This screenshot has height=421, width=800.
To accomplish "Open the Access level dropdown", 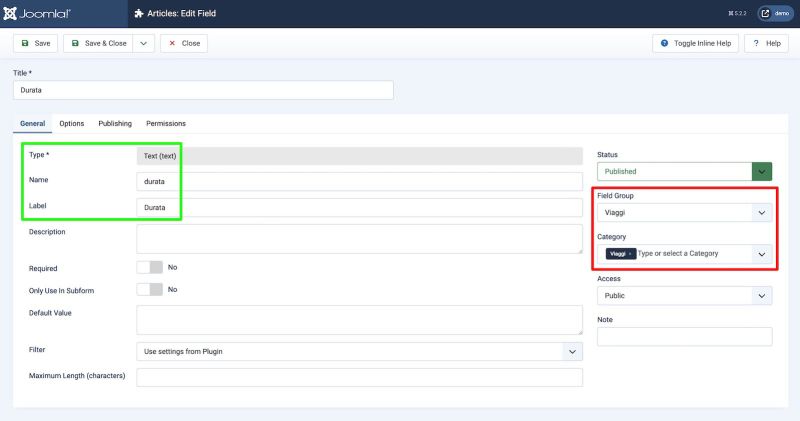I will (x=684, y=296).
